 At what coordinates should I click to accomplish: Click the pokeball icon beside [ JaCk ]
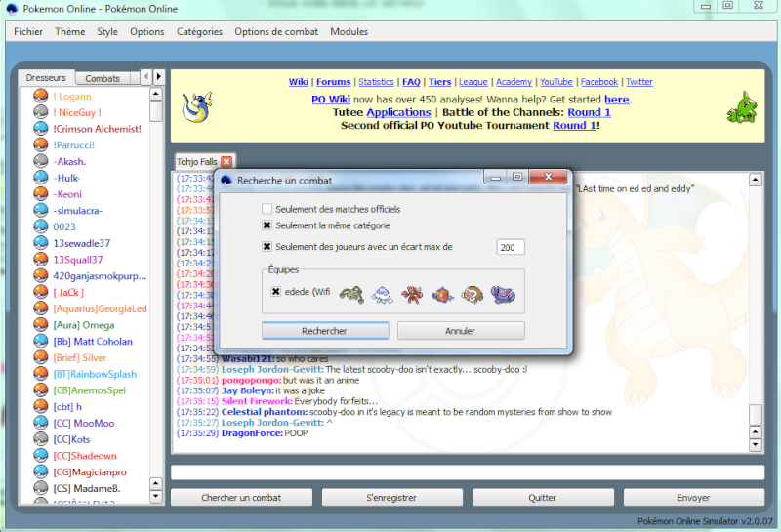[x=40, y=292]
